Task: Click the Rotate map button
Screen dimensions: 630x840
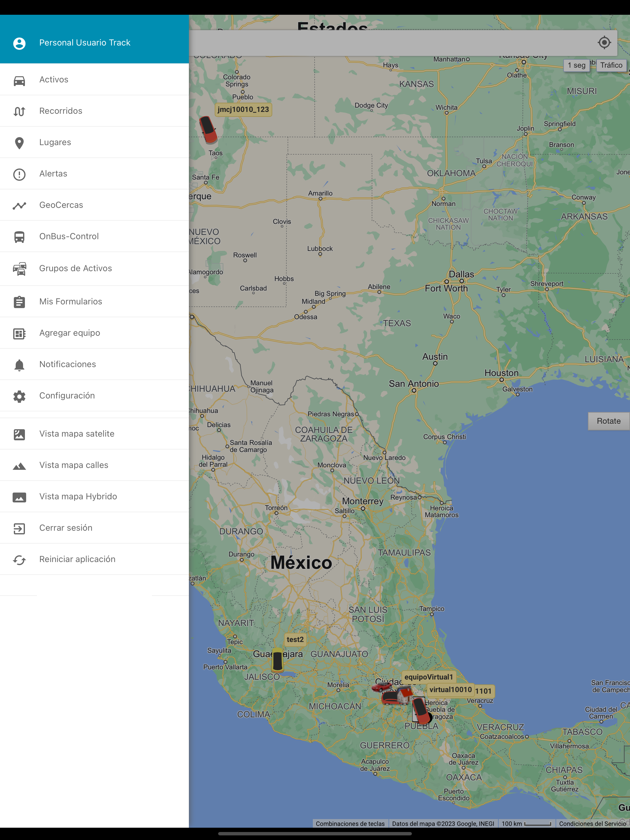Action: (608, 421)
